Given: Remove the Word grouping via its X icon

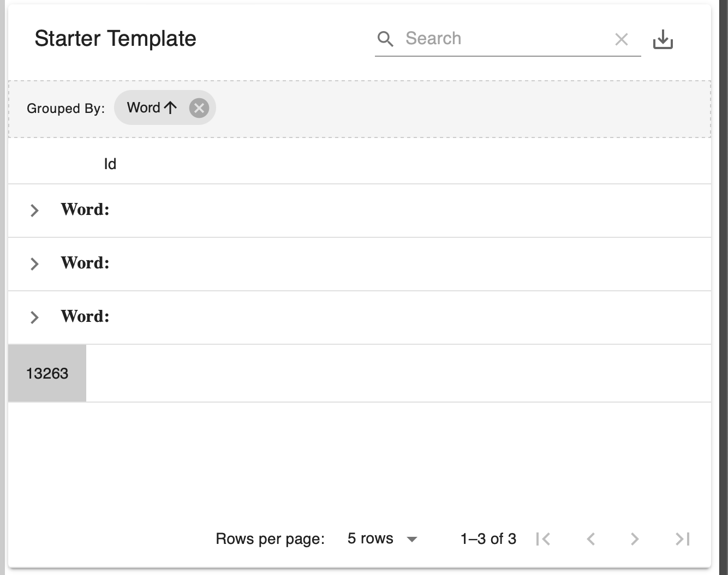Looking at the screenshot, I should pos(199,107).
